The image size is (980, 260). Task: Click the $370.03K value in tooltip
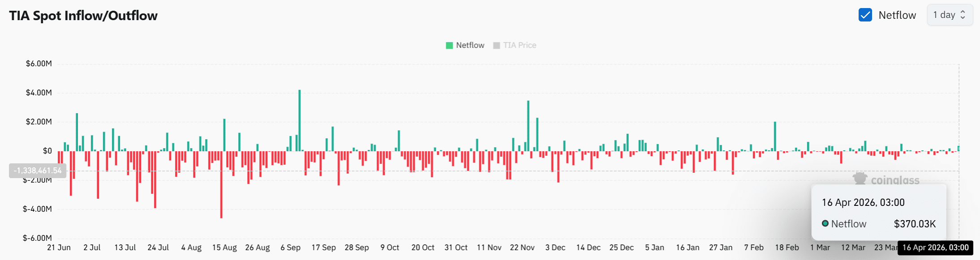915,224
